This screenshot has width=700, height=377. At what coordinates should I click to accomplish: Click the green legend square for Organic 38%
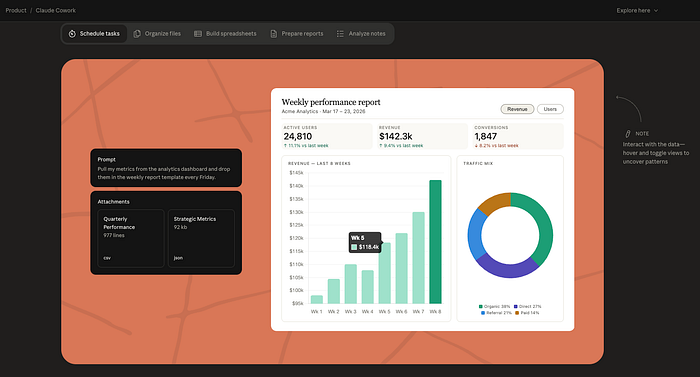481,306
